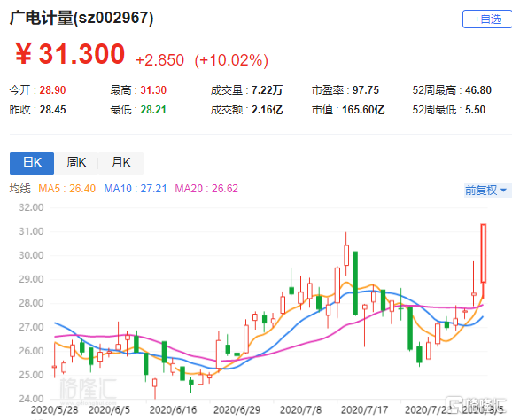
Task: Click the 2020/6/16 date axis label
Action: (x=173, y=410)
